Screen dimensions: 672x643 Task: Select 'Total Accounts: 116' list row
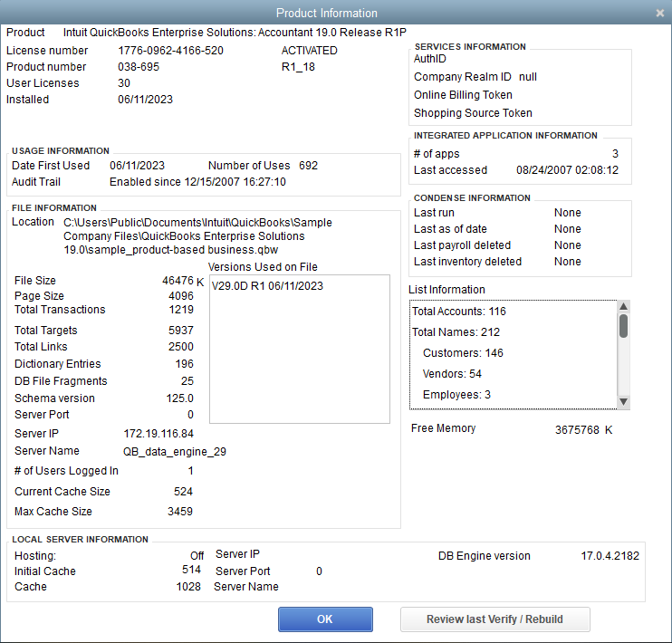point(514,312)
